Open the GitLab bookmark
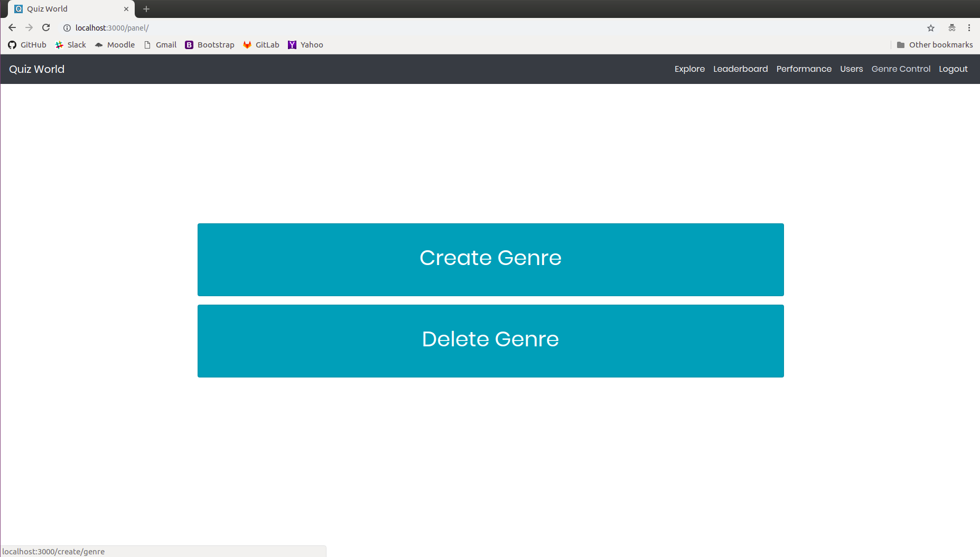This screenshot has height=557, width=980. click(x=261, y=45)
